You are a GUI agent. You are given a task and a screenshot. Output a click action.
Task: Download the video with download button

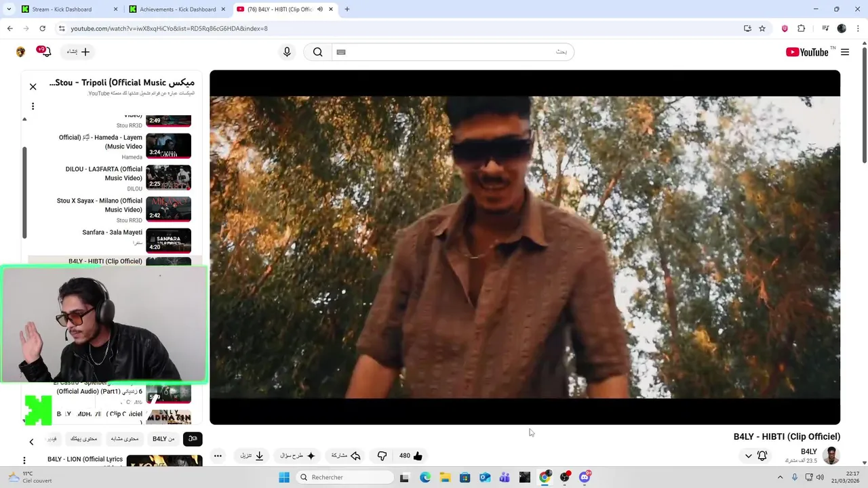pos(252,456)
